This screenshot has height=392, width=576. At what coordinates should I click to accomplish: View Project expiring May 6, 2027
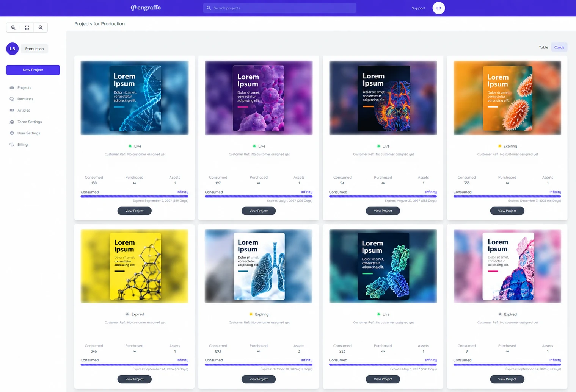click(383, 379)
